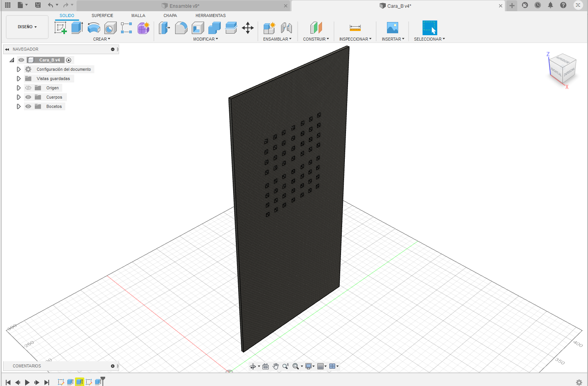
Task: Select the Joint tool
Action: [286, 28]
